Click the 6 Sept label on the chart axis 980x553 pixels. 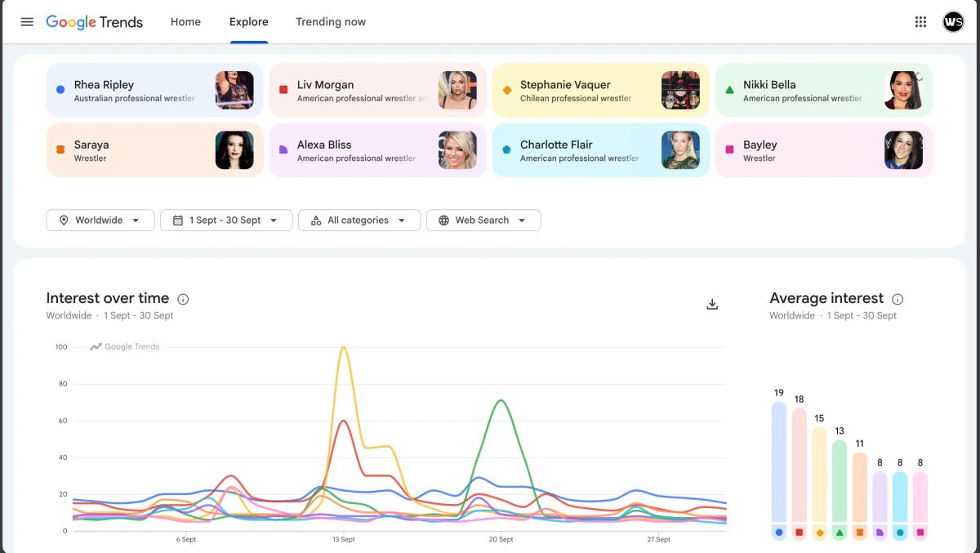pos(186,540)
